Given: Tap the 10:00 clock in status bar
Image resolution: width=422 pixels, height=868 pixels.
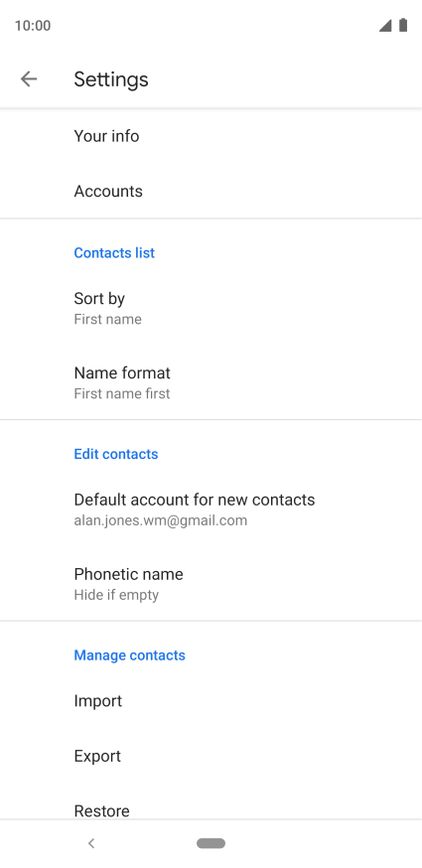Looking at the screenshot, I should point(33,26).
